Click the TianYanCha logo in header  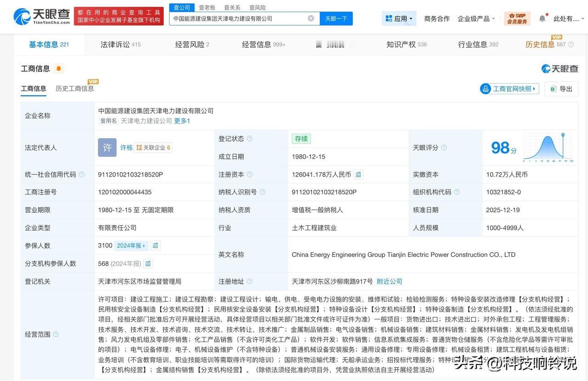coord(41,17)
